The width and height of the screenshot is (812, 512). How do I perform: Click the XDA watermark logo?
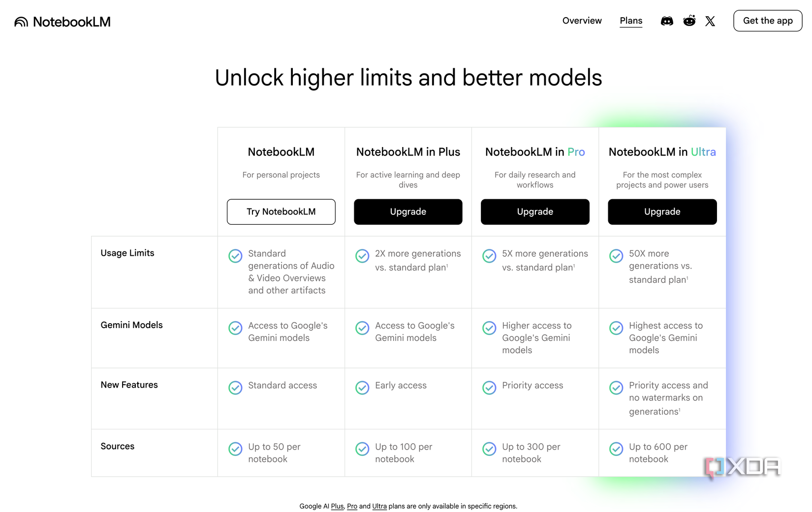click(743, 467)
